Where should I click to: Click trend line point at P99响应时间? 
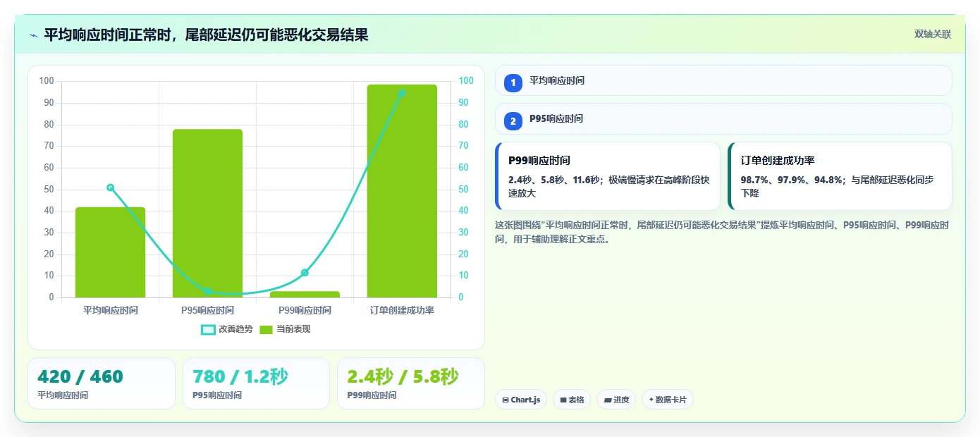point(305,273)
